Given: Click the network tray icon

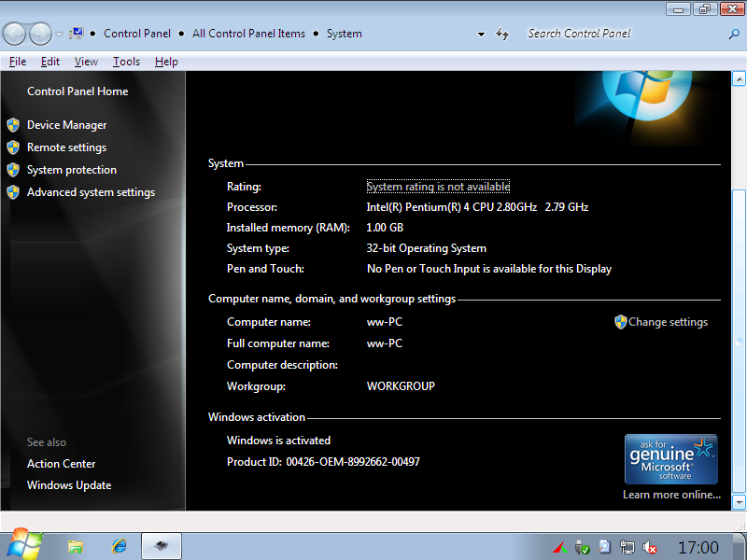Looking at the screenshot, I should 627,548.
